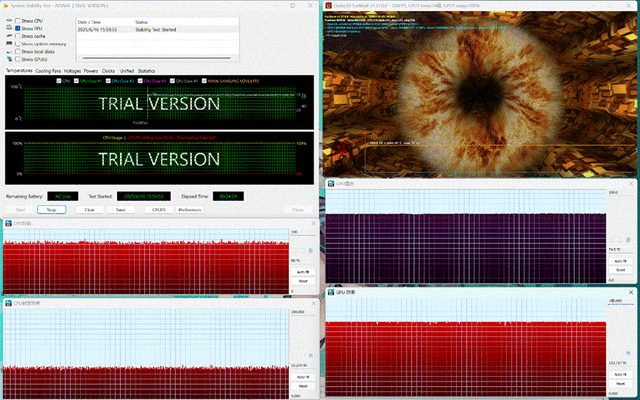Click the sensor app icon of the GPU 功率 window
The width and height of the screenshot is (640, 400).
(331, 292)
